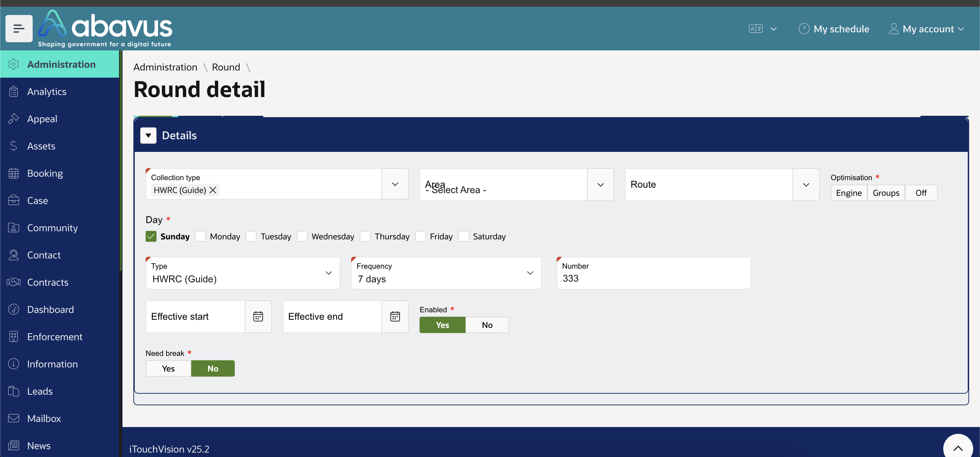
Task: Click the Administration breadcrumb link
Action: [x=165, y=67]
